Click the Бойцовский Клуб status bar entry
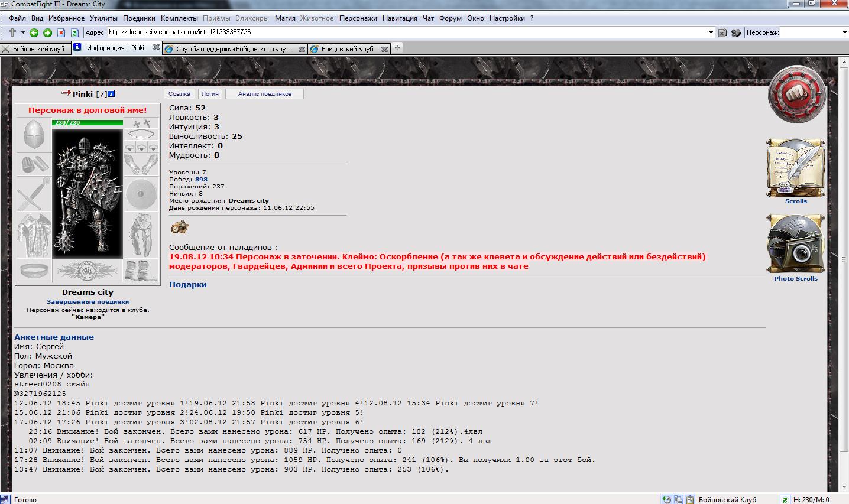The width and height of the screenshot is (849, 504). (727, 499)
